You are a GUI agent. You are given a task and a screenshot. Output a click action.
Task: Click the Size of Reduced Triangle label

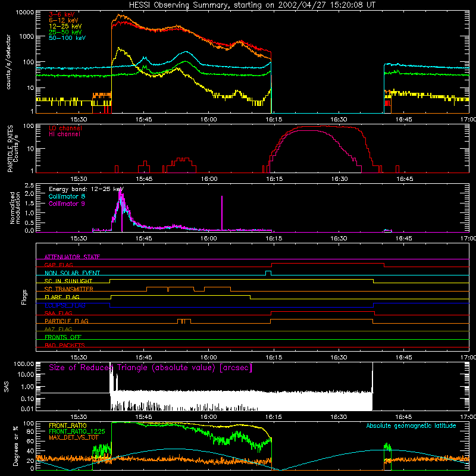151,368
